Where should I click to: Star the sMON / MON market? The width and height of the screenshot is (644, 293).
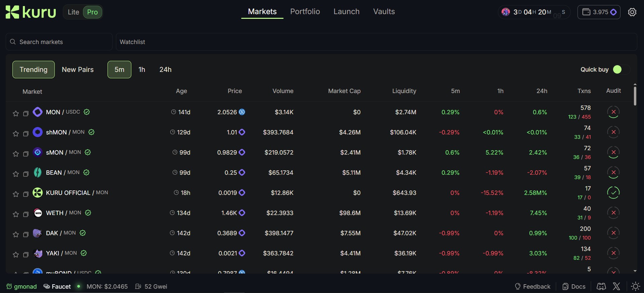coord(15,154)
